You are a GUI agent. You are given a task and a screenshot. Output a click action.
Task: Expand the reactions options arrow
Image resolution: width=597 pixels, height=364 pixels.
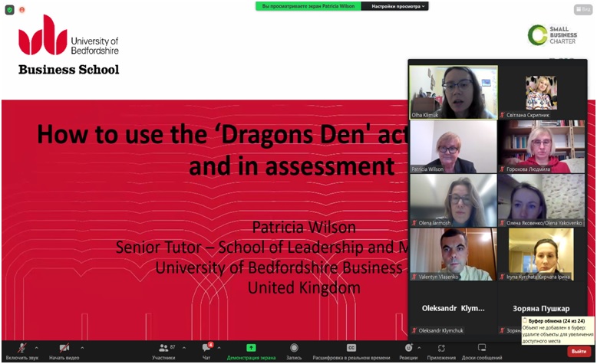point(419,348)
